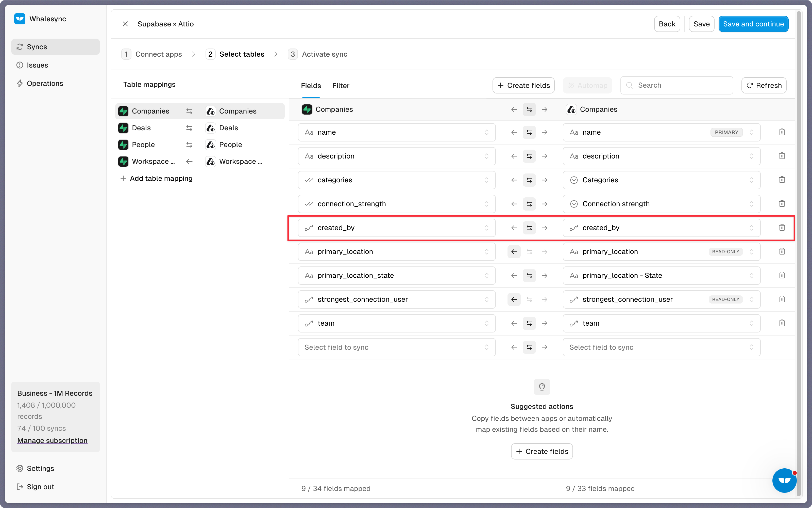
Task: Go to step 1 Connect apps
Action: tap(152, 54)
